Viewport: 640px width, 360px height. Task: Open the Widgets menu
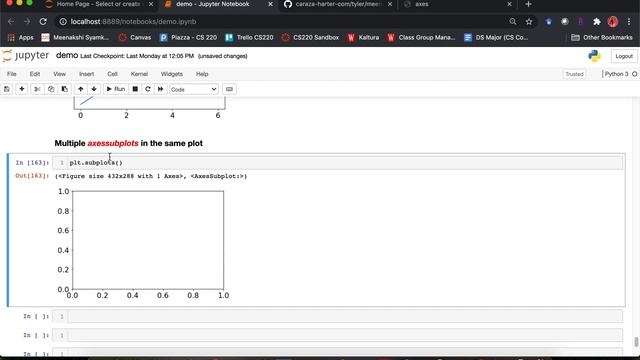coord(171,74)
